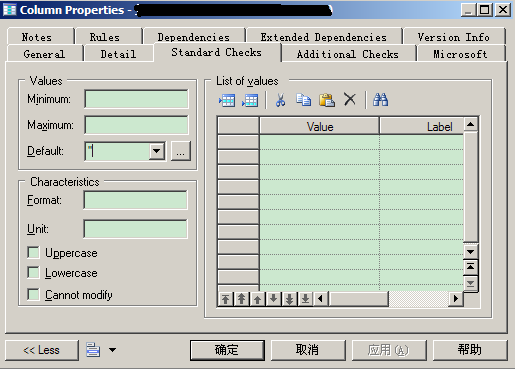Jump to the last row via scroll-to-bottom button
This screenshot has height=369, width=515.
tap(470, 284)
